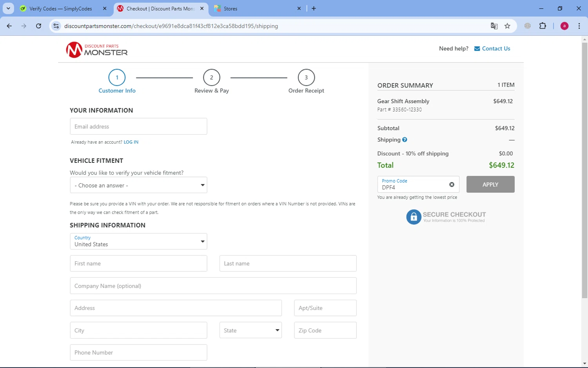588x368 pixels.
Task: Click the First name field
Action: 138,263
